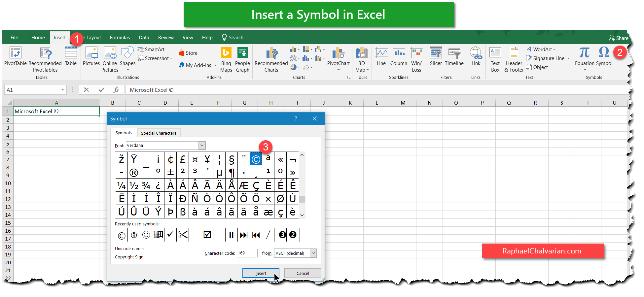Select row 5 header
The height and width of the screenshot is (297, 644).
8,144
